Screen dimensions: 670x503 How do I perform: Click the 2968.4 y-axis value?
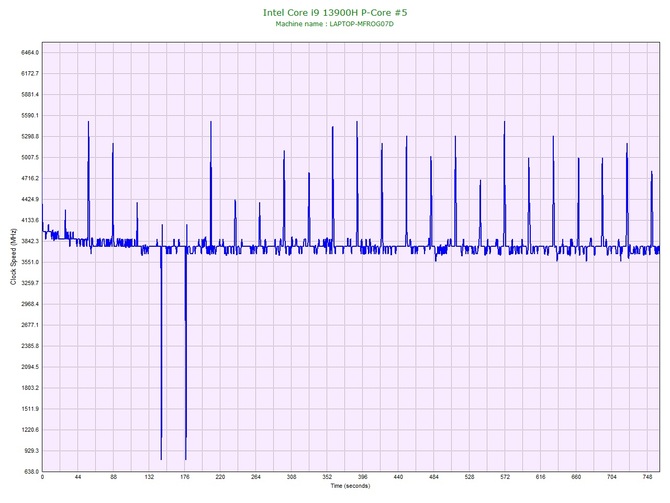[30, 304]
